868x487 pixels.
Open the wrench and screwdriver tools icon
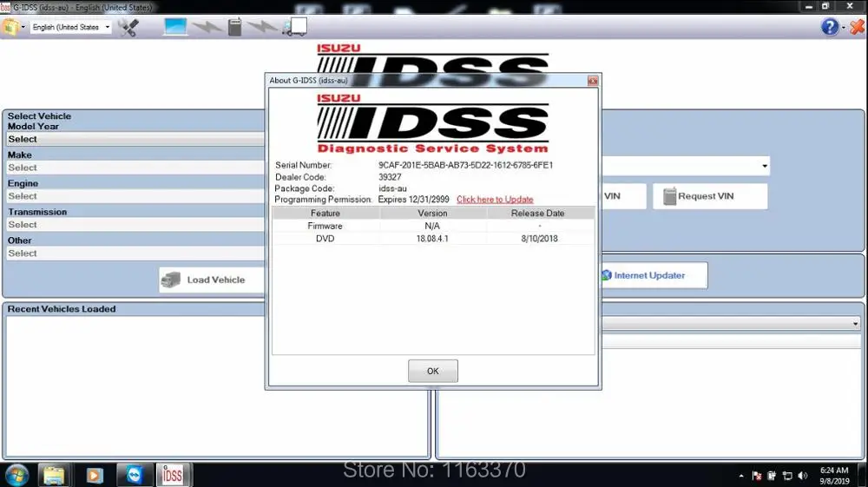point(128,27)
